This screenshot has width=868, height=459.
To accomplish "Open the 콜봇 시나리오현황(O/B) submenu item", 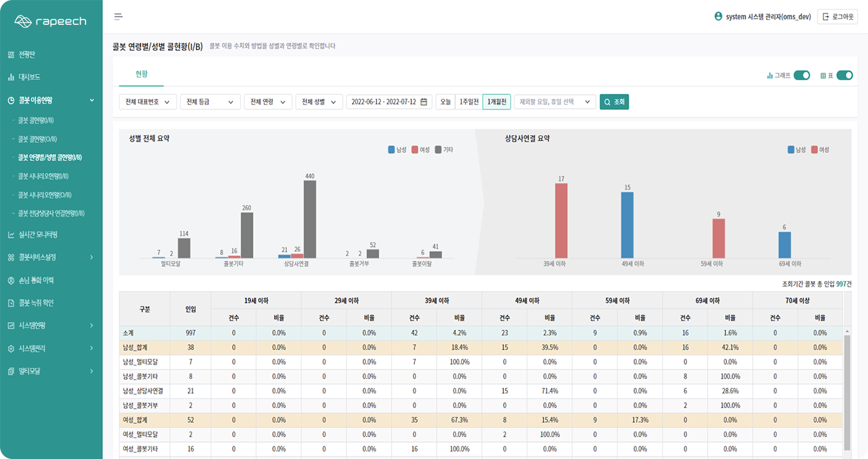I will point(43,195).
